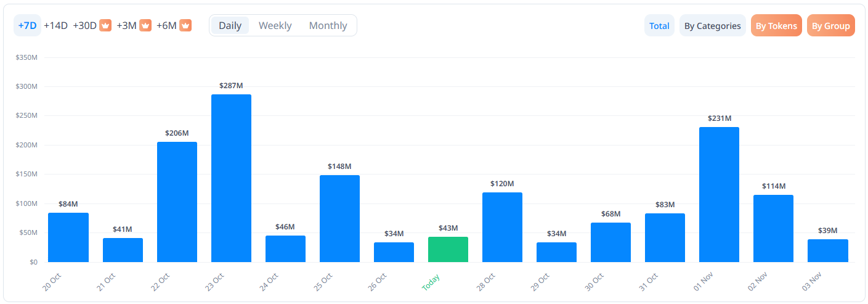This screenshot has width=868, height=304.
Task: Choose the +30D range option
Action: pos(84,26)
